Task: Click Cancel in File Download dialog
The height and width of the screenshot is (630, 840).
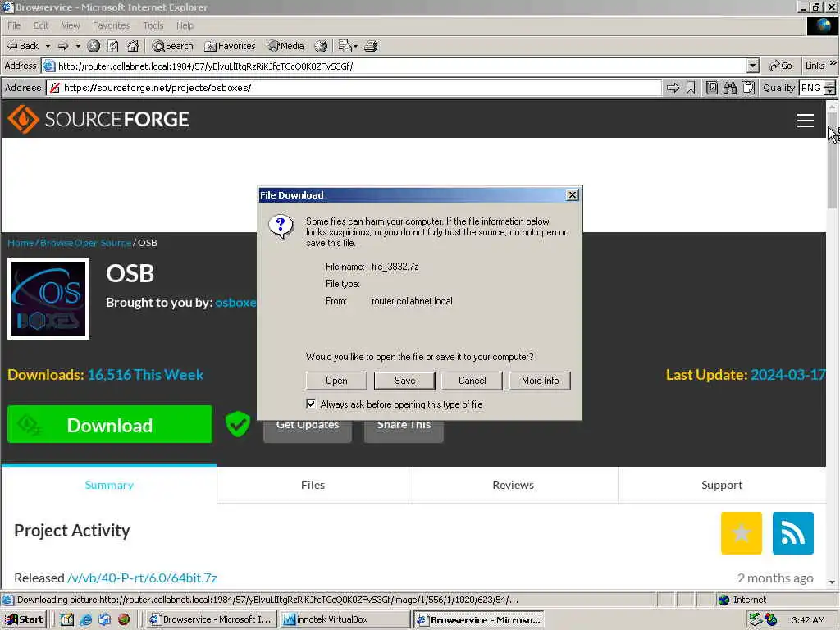Action: click(x=472, y=381)
